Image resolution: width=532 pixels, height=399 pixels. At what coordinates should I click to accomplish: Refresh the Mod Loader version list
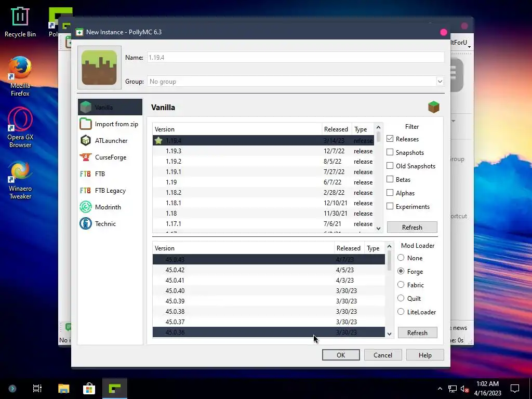(417, 333)
